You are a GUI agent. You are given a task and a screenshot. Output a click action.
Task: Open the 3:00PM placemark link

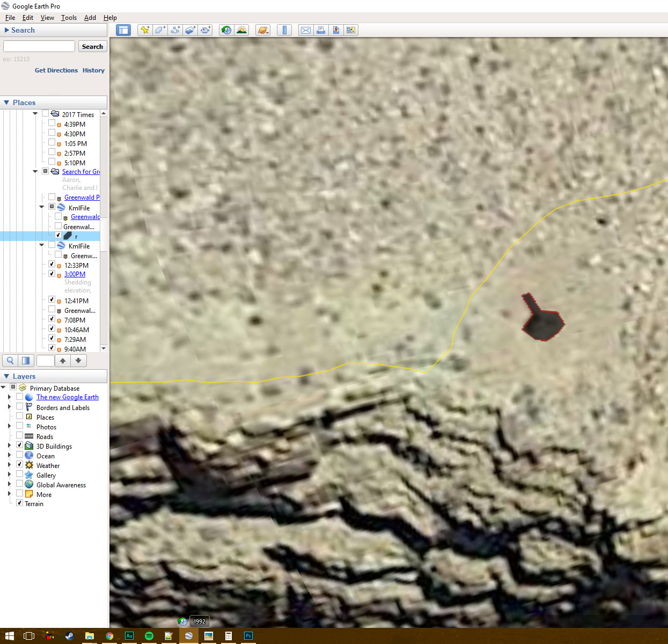(75, 274)
